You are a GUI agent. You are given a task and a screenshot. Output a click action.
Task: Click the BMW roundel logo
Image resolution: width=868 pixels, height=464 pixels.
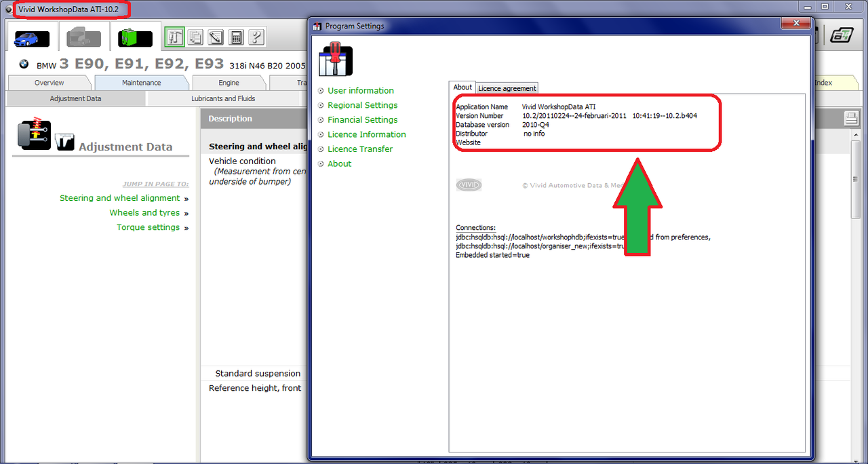click(x=24, y=64)
